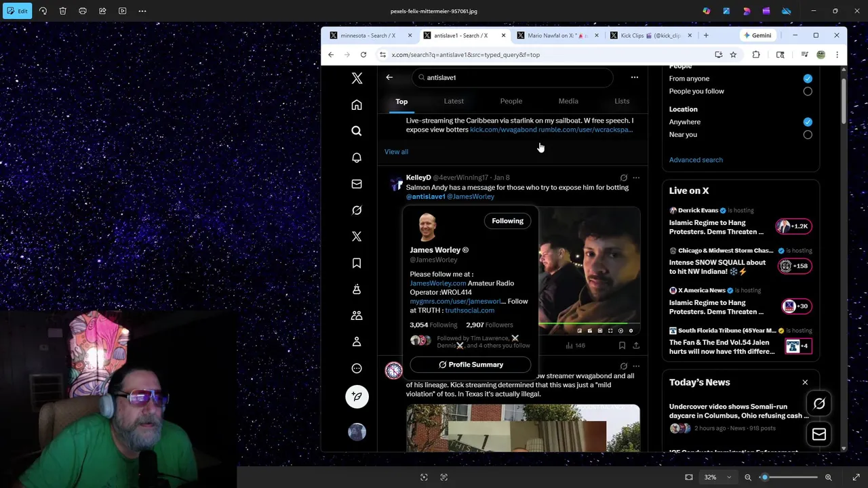Image resolution: width=868 pixels, height=488 pixels.
Task: Open floating Messages button at bottom right
Action: (x=819, y=434)
